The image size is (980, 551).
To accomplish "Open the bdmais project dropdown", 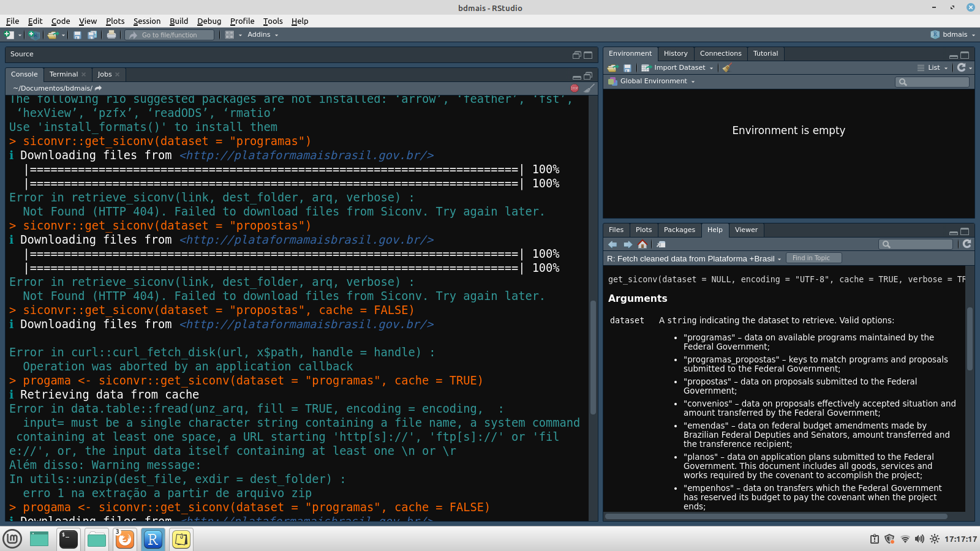I will pos(952,35).
